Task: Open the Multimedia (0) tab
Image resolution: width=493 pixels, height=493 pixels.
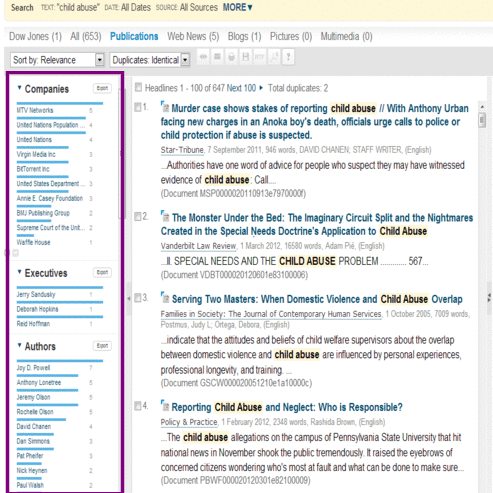Action: (x=346, y=36)
